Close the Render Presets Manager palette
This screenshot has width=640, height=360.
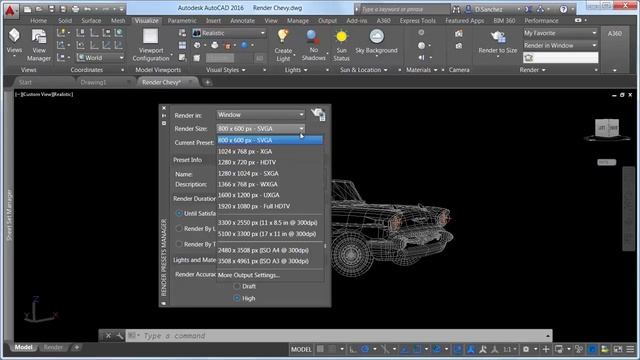pyautogui.click(x=164, y=108)
